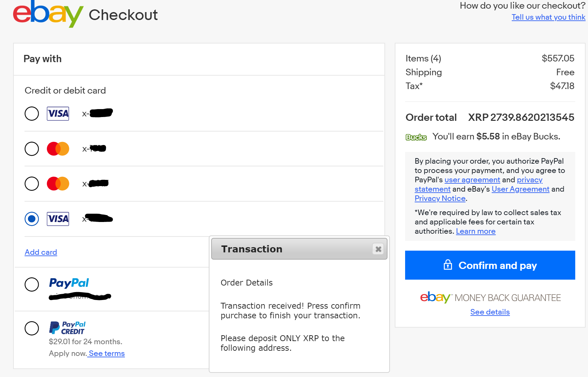Click the second Mastercard logo
The width and height of the screenshot is (588, 377).
tap(58, 184)
